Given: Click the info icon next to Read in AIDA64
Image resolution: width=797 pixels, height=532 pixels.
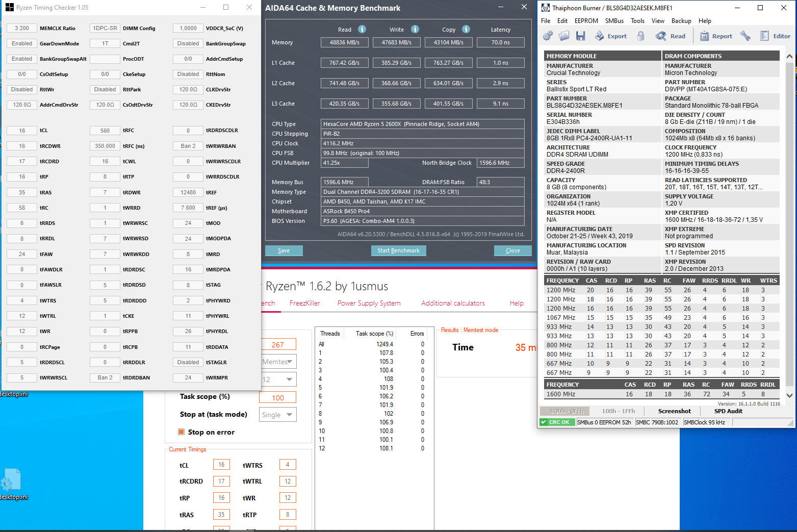Looking at the screenshot, I should (x=362, y=29).
